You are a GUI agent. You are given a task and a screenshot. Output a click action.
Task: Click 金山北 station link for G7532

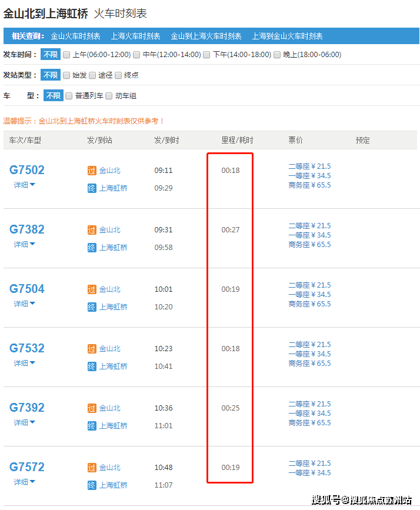[x=109, y=349]
